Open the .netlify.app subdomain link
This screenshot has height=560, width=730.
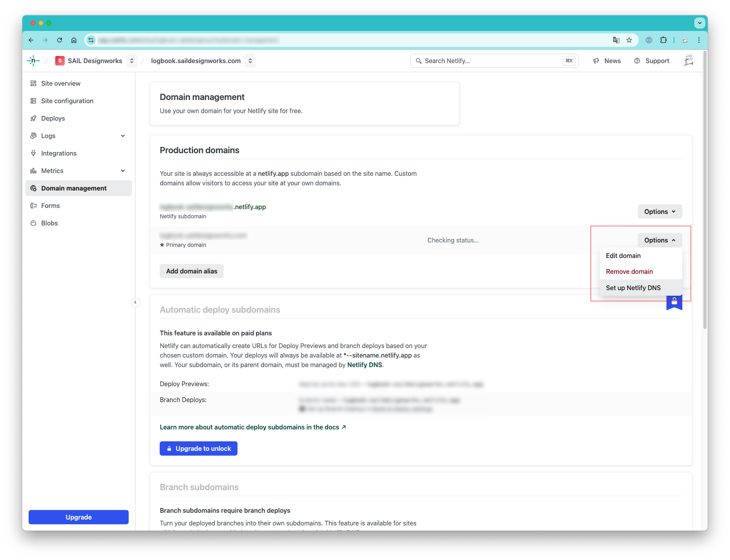point(213,207)
